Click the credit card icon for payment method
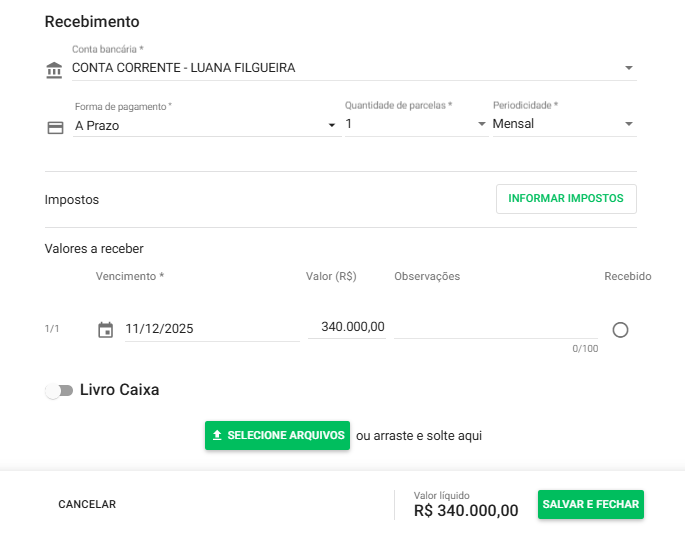This screenshot has width=685, height=537. point(56,127)
